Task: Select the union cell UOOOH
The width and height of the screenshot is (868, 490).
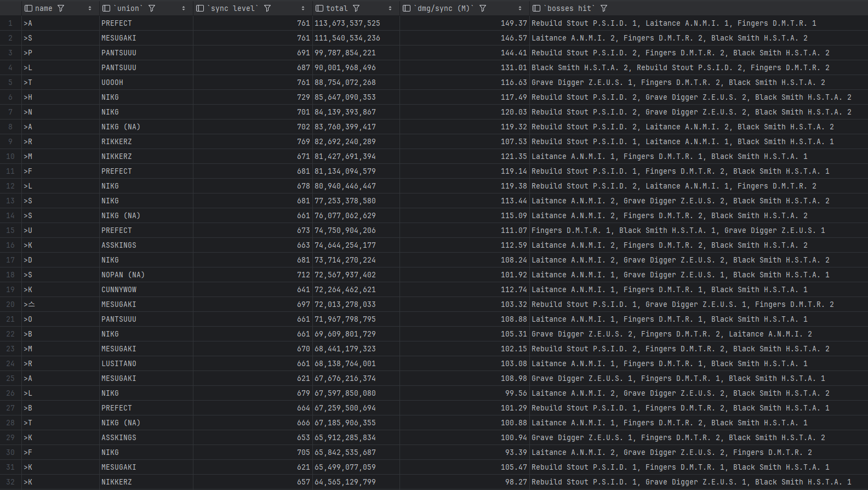Action: (146, 82)
